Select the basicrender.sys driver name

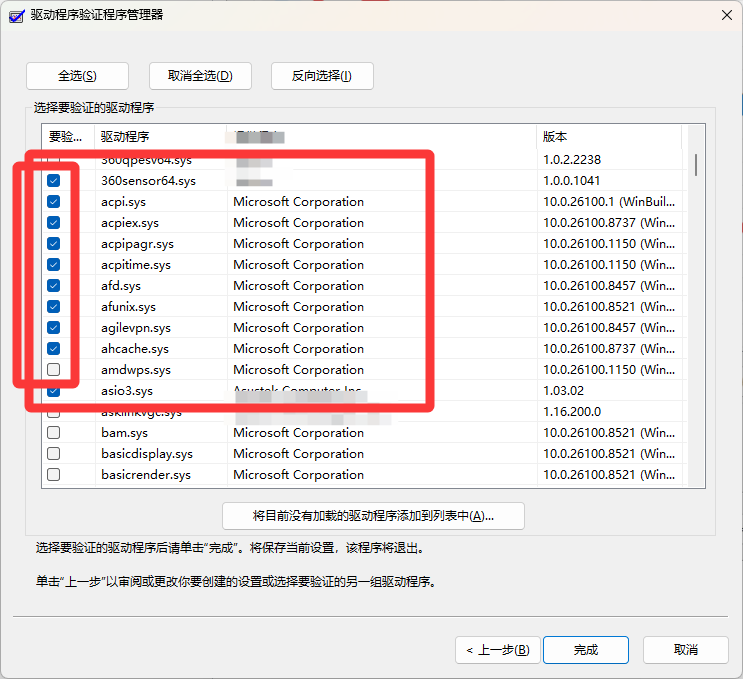[146, 475]
